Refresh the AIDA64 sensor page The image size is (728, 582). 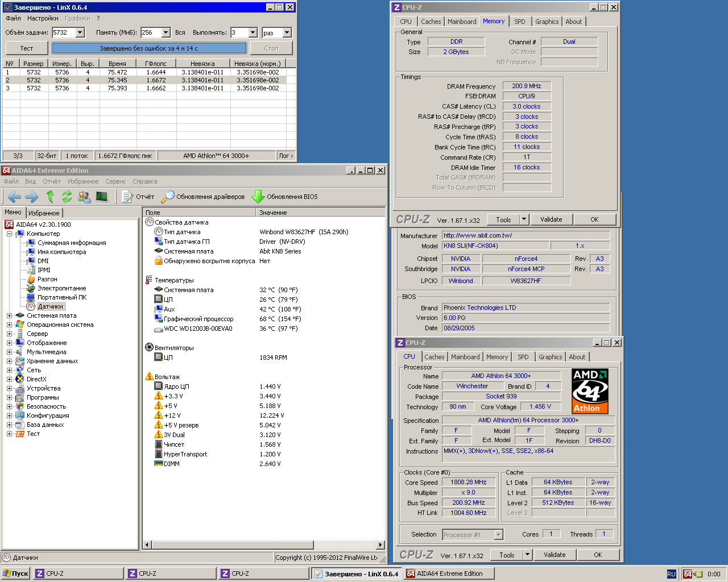click(x=67, y=197)
